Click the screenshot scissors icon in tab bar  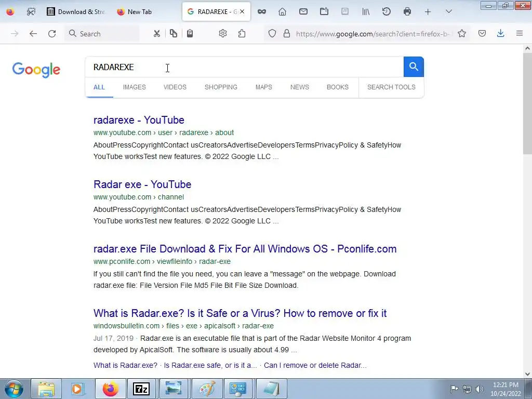(x=31, y=12)
